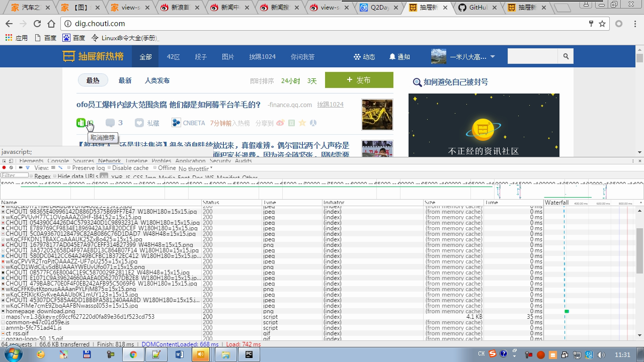Enable the Preserve log checkbox

(69, 168)
